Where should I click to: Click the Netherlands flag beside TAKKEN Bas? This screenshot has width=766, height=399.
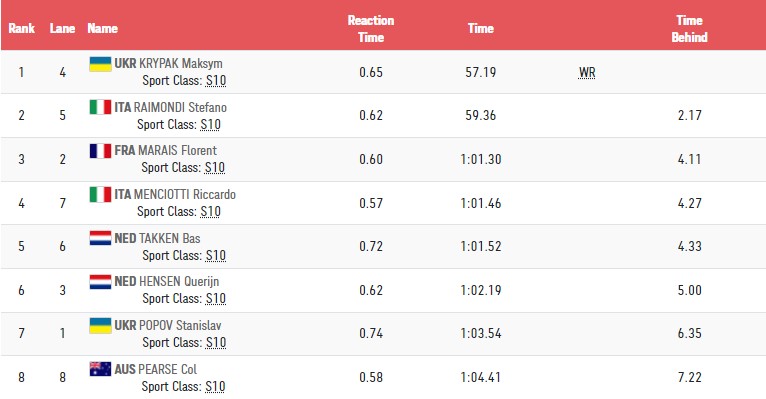(100, 238)
